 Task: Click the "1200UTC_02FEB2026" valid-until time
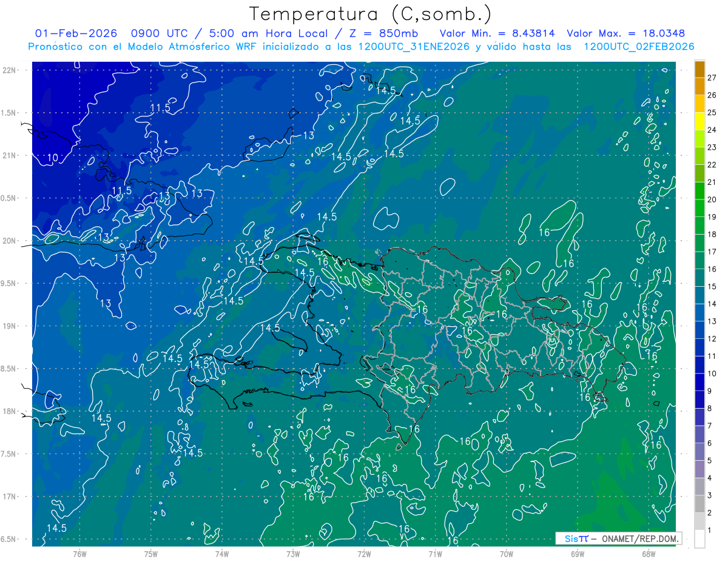pos(639,47)
